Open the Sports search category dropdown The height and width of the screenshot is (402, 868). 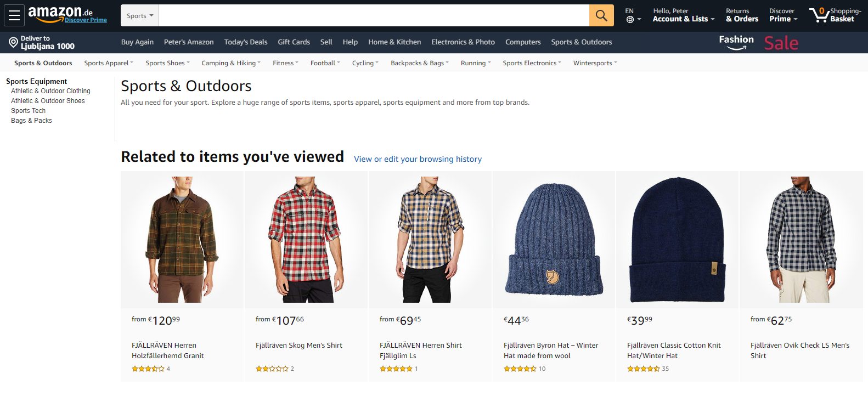[x=139, y=15]
